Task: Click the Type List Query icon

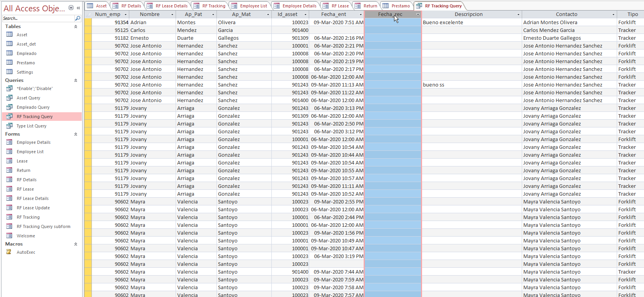Action: 9,126
